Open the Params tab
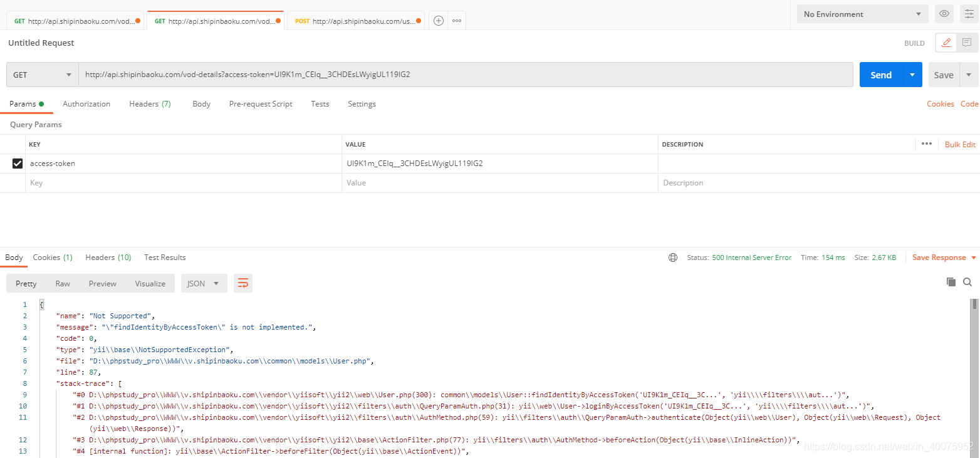This screenshot has width=980, height=458. (26, 104)
